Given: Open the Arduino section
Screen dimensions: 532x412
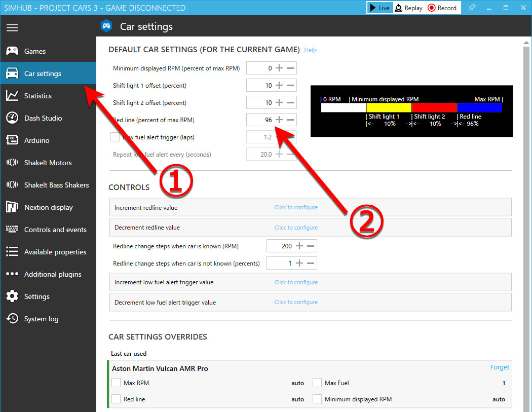Looking at the screenshot, I should pyautogui.click(x=48, y=140).
